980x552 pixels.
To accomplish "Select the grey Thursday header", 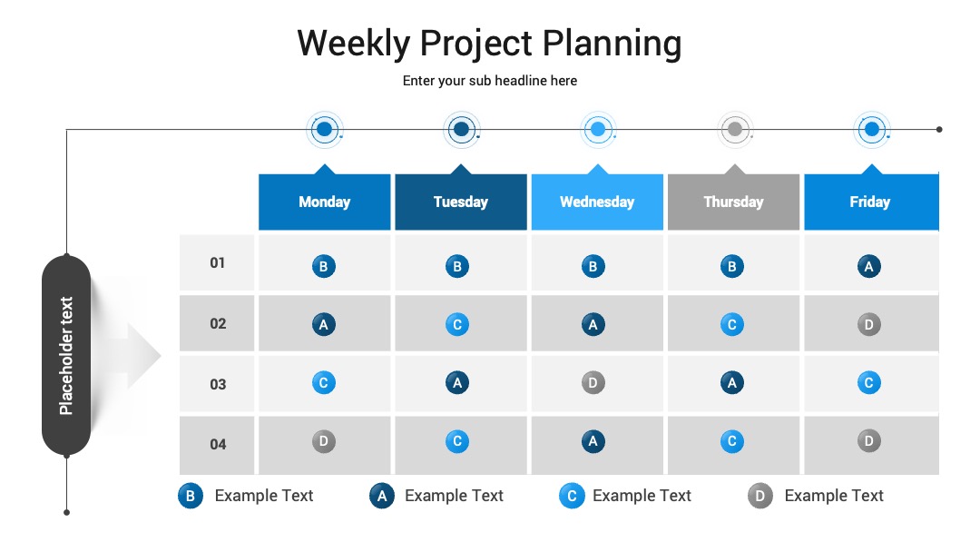I will pyautogui.click(x=733, y=202).
